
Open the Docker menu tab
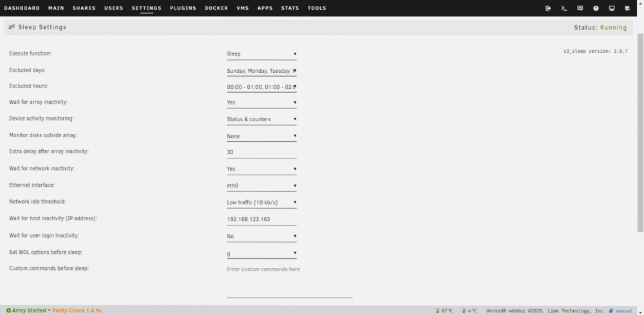216,8
